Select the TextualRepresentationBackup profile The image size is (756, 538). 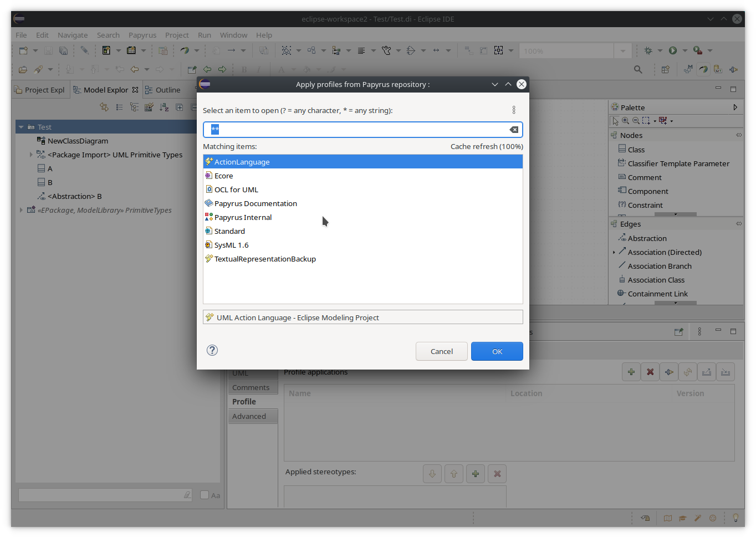coord(363,259)
